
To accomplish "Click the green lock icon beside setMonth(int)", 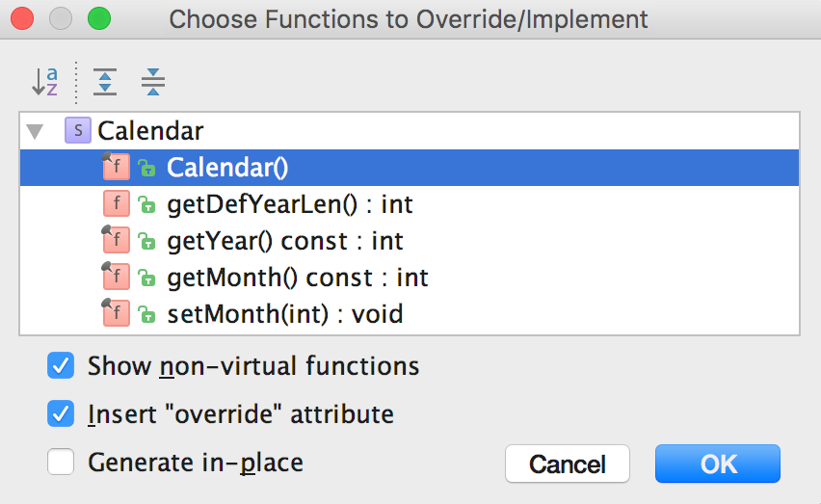I will tap(146, 315).
